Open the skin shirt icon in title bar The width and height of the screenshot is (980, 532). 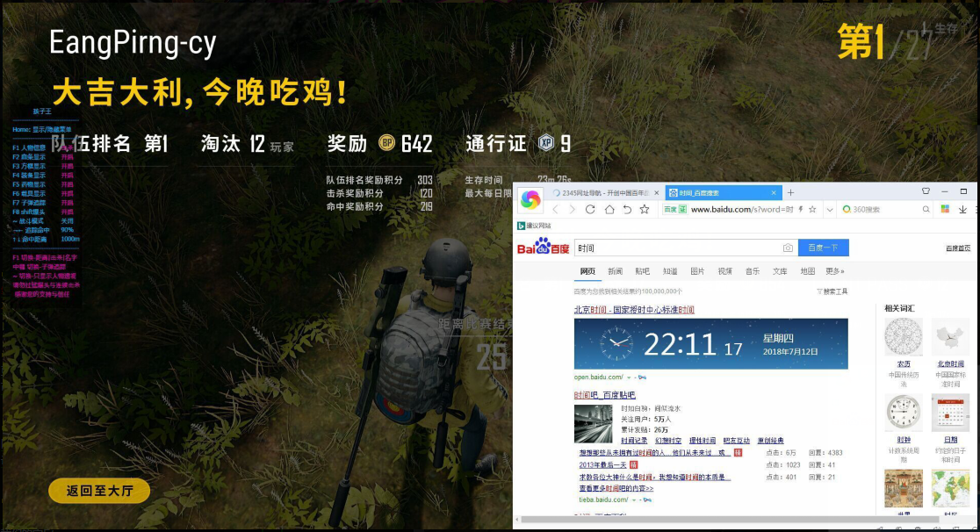pyautogui.click(x=926, y=191)
